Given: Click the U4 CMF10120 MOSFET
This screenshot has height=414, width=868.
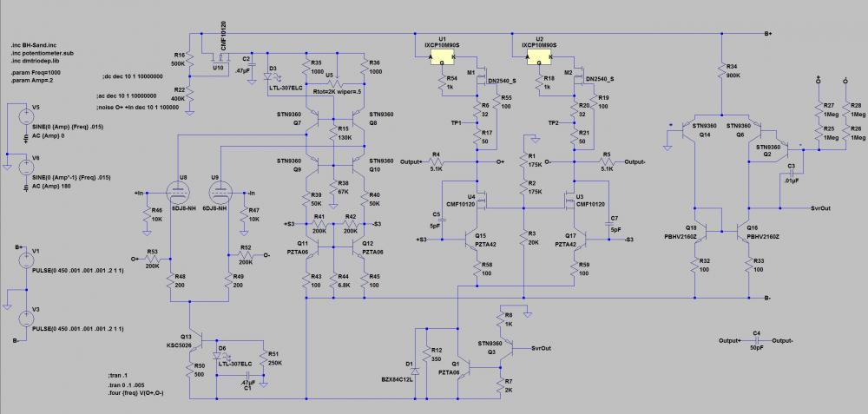Looking at the screenshot, I should 480,200.
